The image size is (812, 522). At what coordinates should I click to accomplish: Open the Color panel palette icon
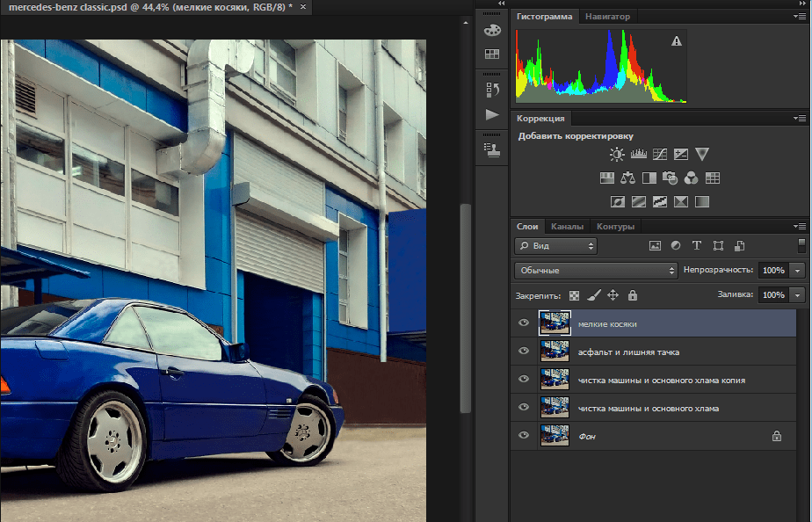492,30
